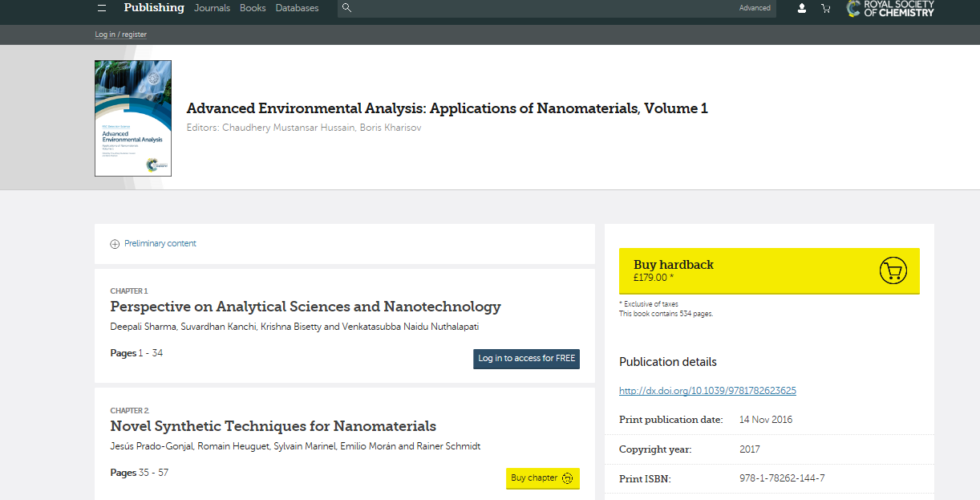The width and height of the screenshot is (980, 500).
Task: Open chapter Novel Synthetic Techniques for Nanomaterials
Action: pyautogui.click(x=273, y=426)
